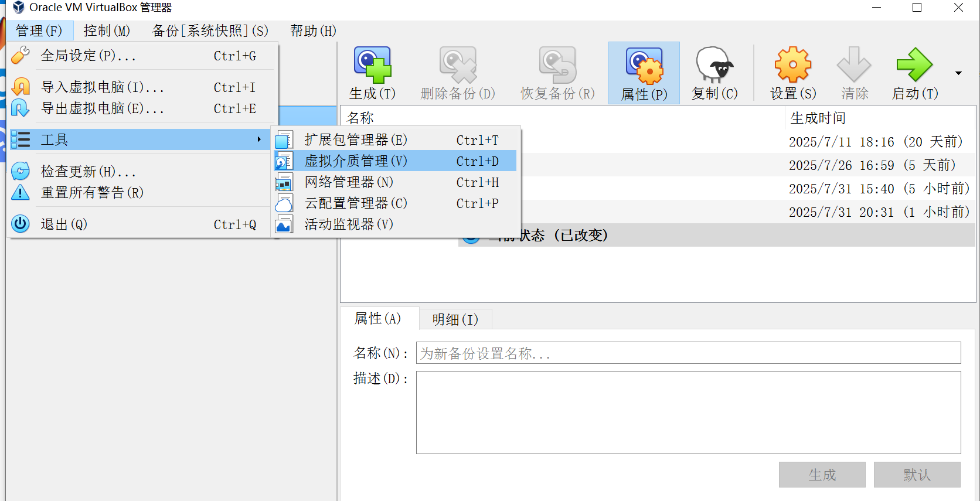Click the wrench icon for 全局设定
The width and height of the screenshot is (980, 501).
(x=21, y=55)
